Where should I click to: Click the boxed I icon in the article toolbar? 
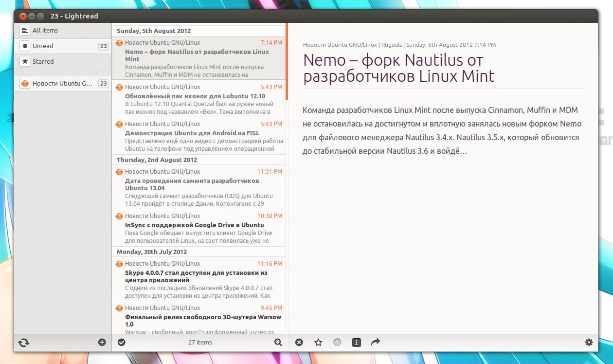pos(357,343)
